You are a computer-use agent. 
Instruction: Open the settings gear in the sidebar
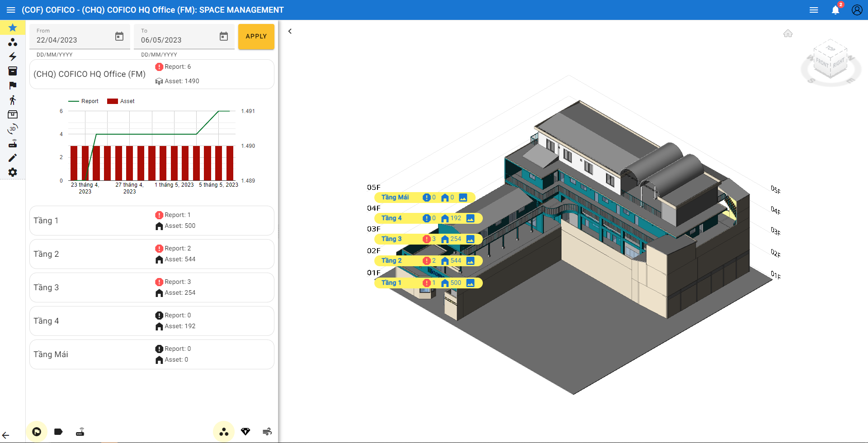pyautogui.click(x=13, y=172)
